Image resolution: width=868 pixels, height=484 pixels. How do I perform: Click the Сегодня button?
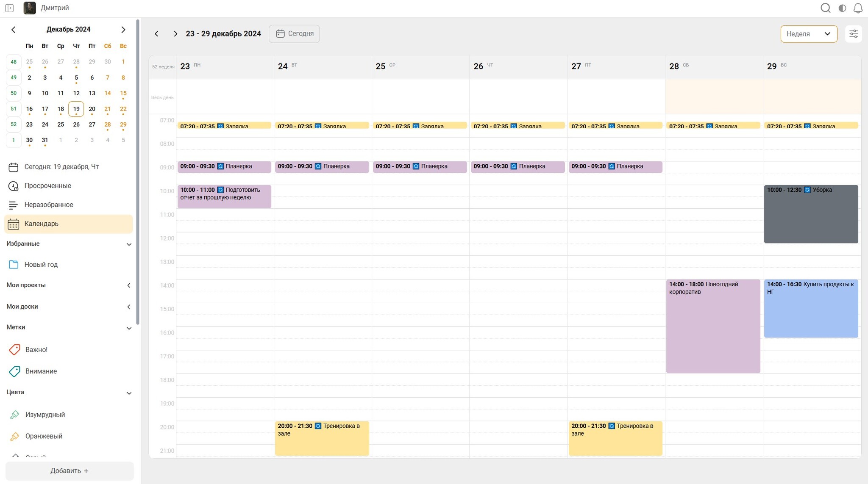pos(294,34)
